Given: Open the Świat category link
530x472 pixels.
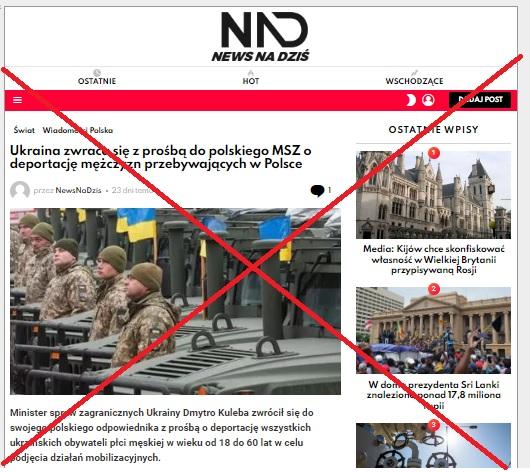Looking at the screenshot, I should 24,130.
